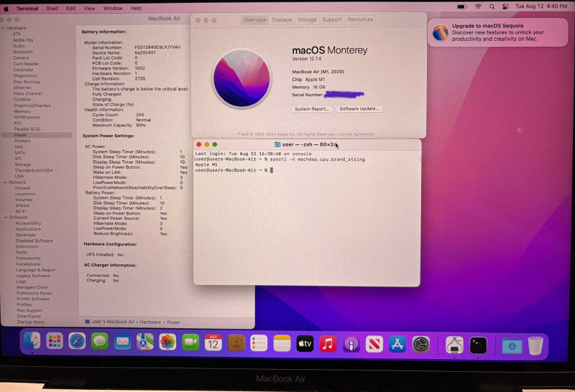Click Terminal command prompt line

click(x=234, y=170)
